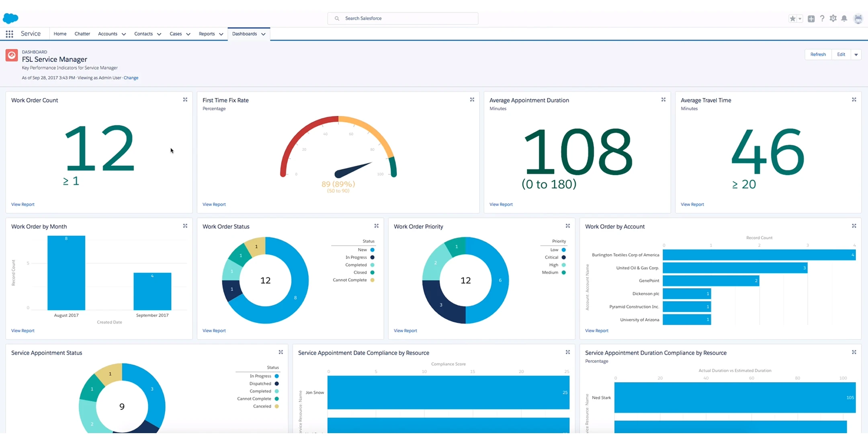View Report for First Time Fix Rate
Screen dimensions: 868x444
coord(214,204)
